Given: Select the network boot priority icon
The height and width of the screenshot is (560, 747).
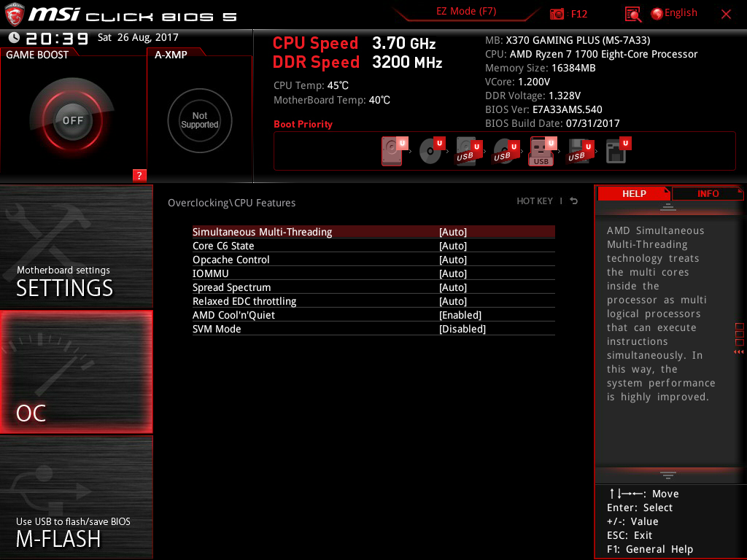Looking at the screenshot, I should click(617, 151).
